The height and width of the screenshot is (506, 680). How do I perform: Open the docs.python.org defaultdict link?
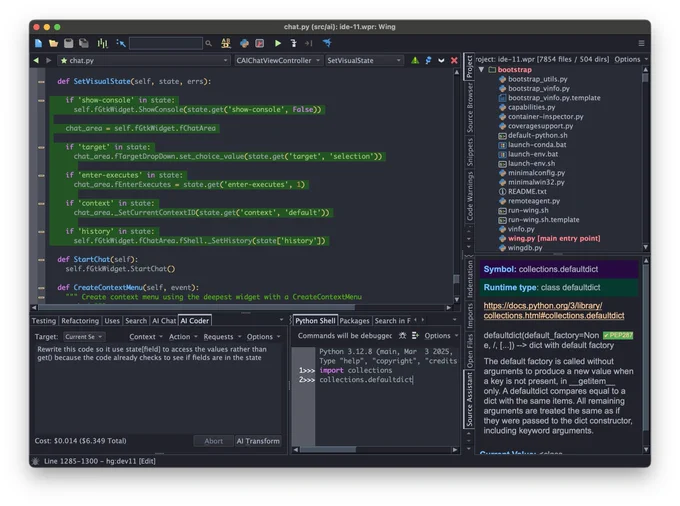click(554, 310)
